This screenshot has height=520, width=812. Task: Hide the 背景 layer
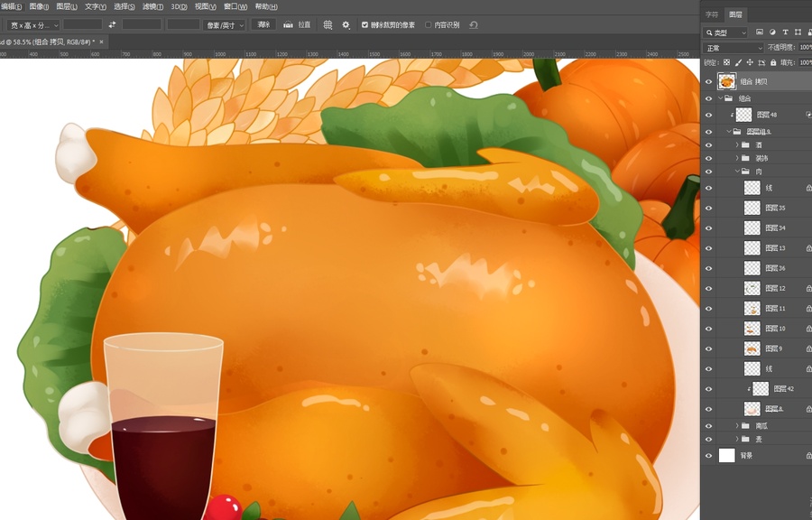tap(708, 456)
